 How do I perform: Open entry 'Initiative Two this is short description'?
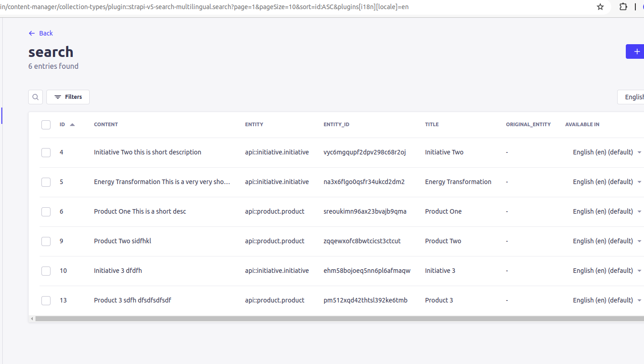147,152
